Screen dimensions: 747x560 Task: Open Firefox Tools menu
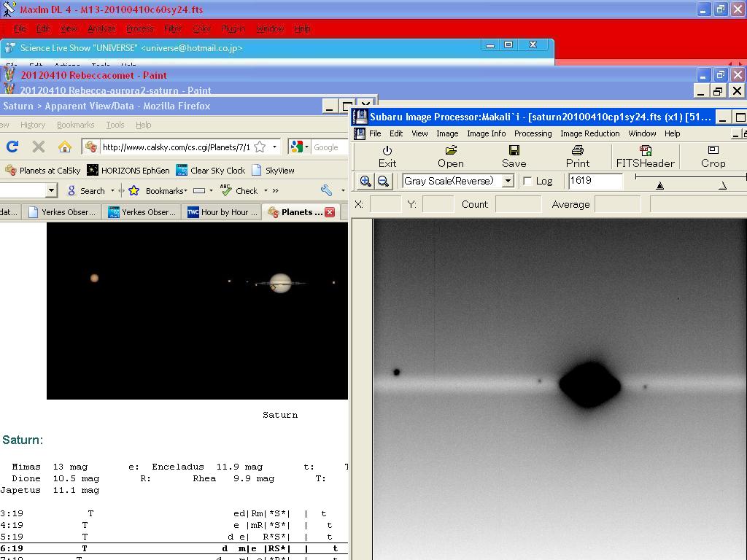(x=115, y=125)
